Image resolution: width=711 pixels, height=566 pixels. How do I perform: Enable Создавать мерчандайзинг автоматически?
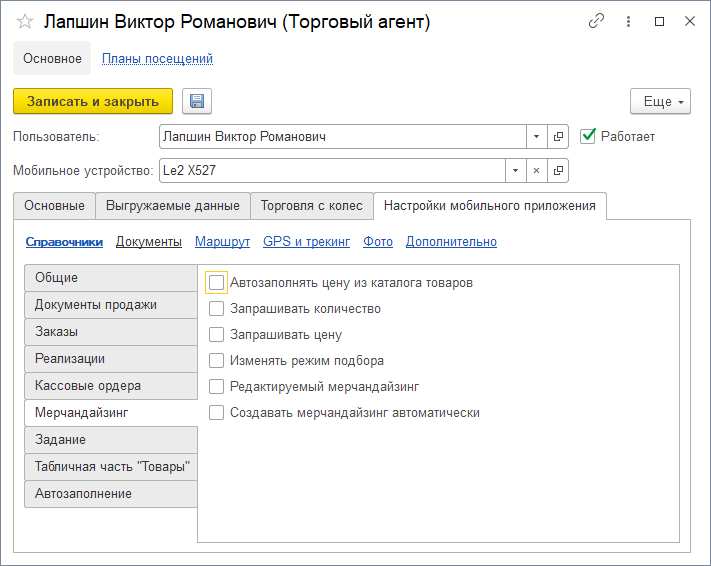click(217, 412)
